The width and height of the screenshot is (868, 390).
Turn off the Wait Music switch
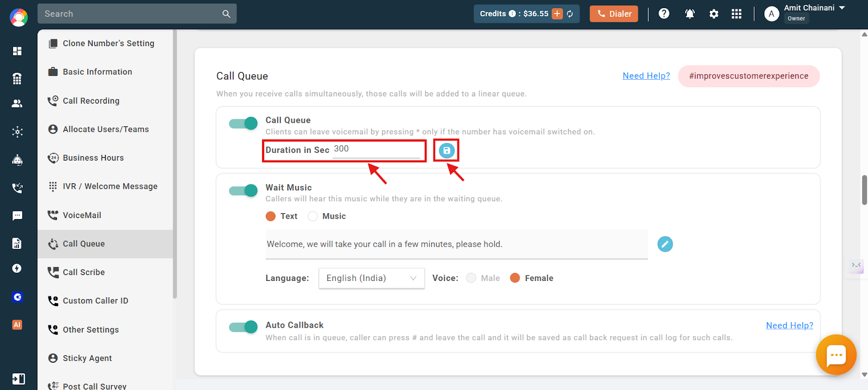pyautogui.click(x=243, y=191)
